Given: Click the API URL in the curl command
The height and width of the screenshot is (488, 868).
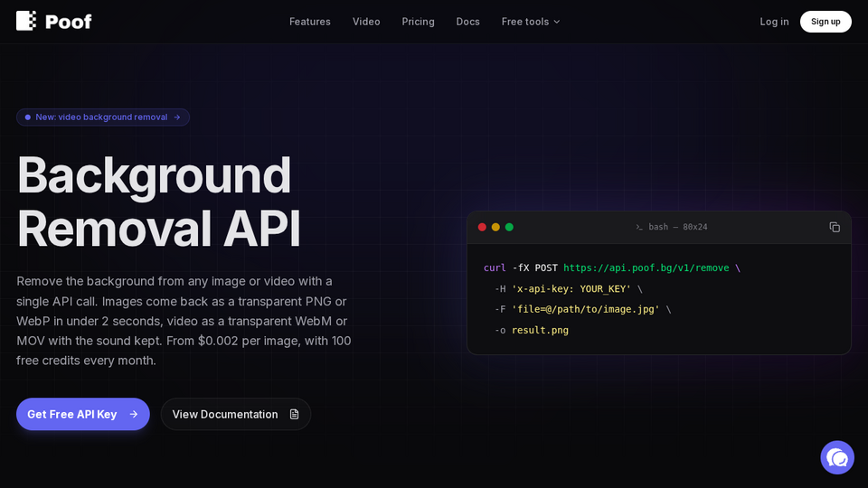Looking at the screenshot, I should (x=646, y=267).
